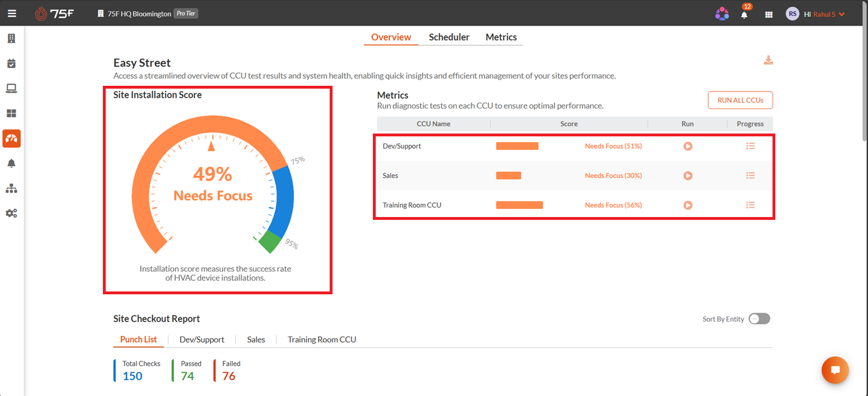The height and width of the screenshot is (396, 868).
Task: Select the highlighted gauge icon in sidebar
Action: [x=11, y=139]
